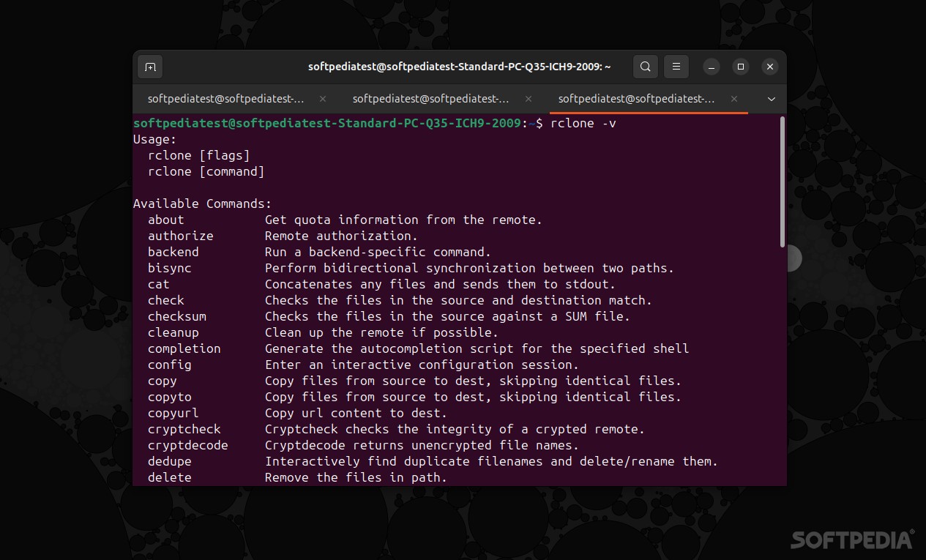Click the 'rclone [command]' line
Image resolution: width=926 pixels, height=560 pixels.
coord(206,171)
